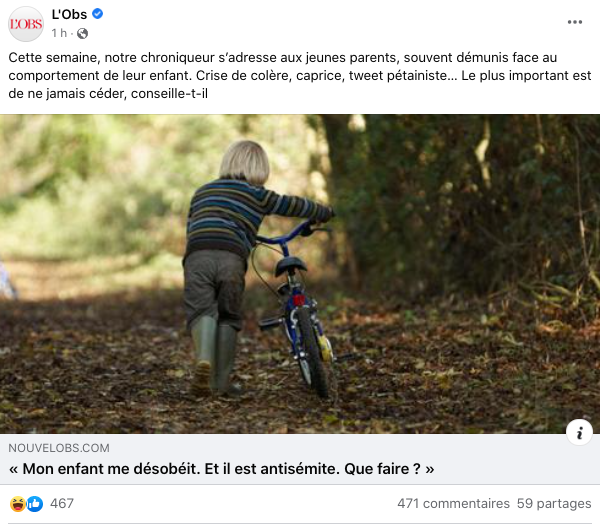Open the three-dot post options menu
The height and width of the screenshot is (528, 600).
575,22
